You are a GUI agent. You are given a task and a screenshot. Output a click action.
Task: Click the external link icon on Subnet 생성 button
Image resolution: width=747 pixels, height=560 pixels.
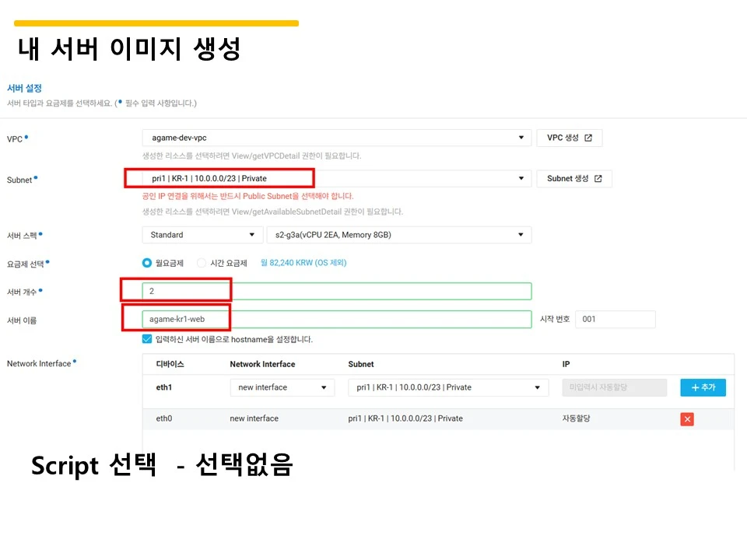[597, 178]
